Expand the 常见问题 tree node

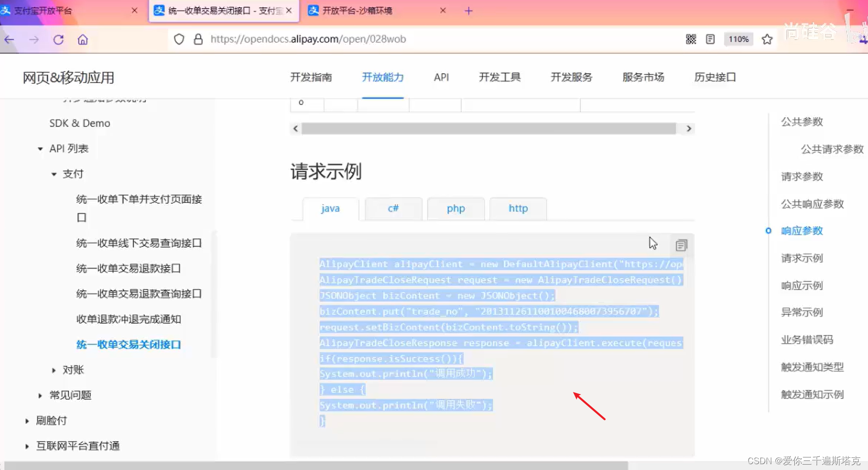(x=40, y=395)
